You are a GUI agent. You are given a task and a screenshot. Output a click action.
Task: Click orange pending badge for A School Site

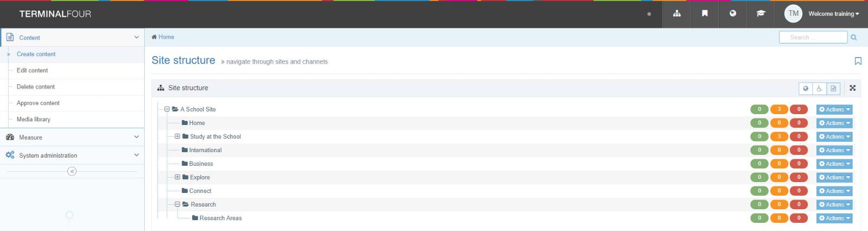[779, 109]
